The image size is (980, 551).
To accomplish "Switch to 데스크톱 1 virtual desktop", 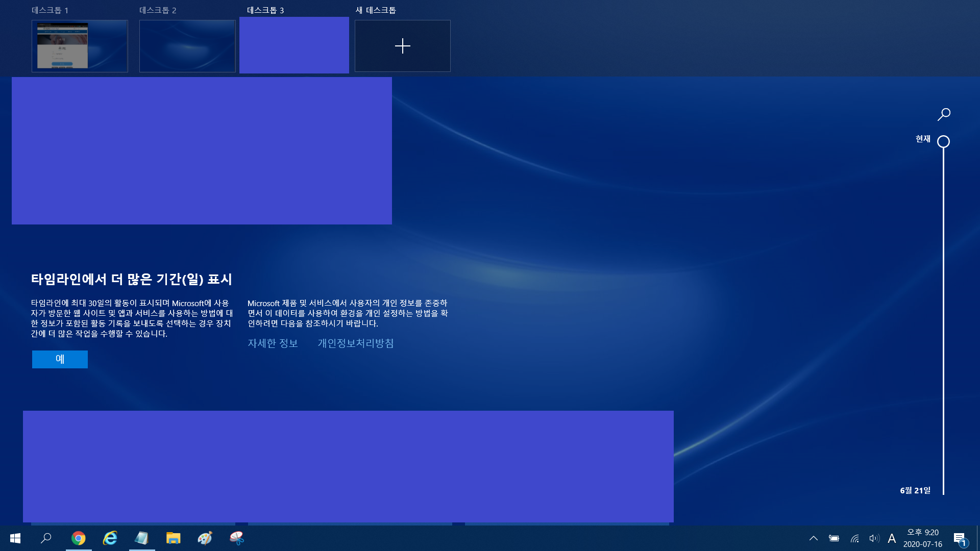I will click(80, 46).
